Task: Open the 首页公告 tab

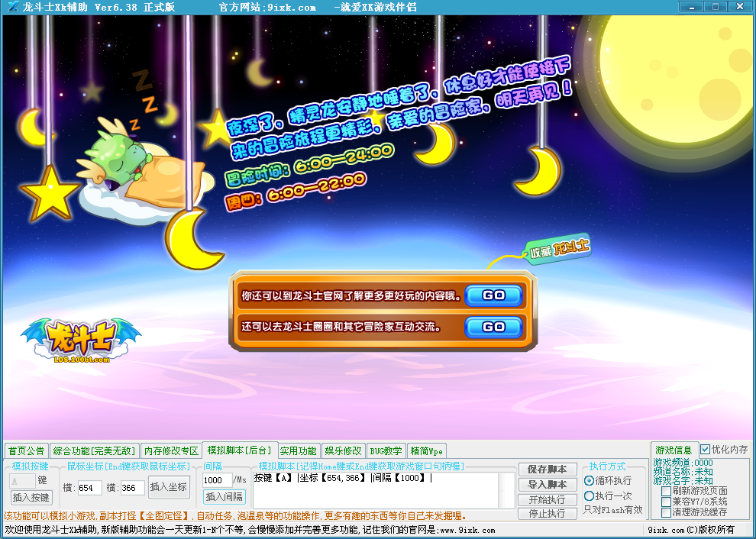Action: click(27, 450)
